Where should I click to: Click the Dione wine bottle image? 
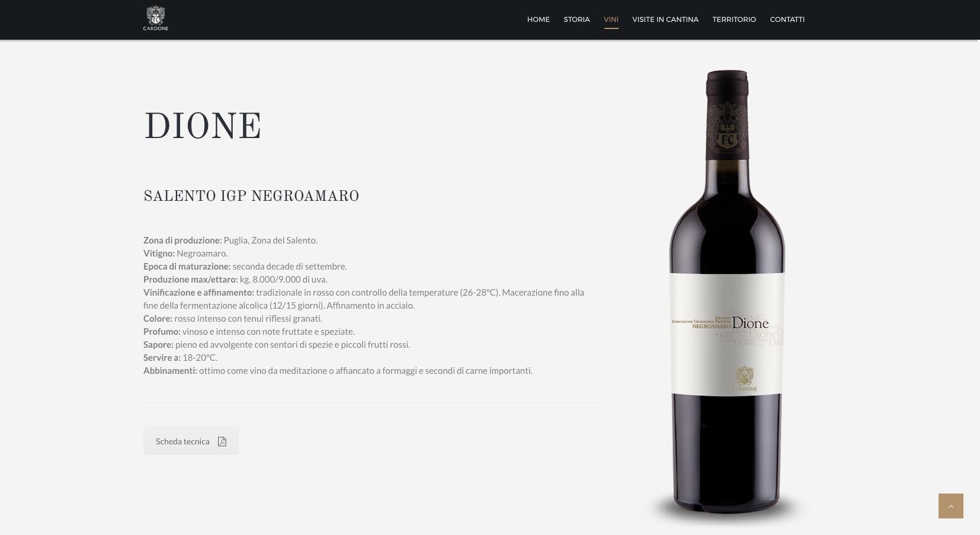(727, 293)
